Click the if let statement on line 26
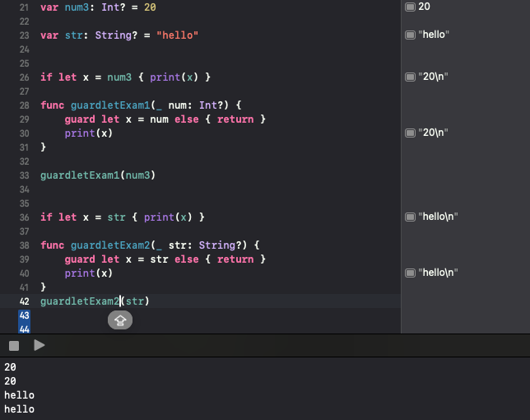Screen dimensions: 530x420 [125, 77]
